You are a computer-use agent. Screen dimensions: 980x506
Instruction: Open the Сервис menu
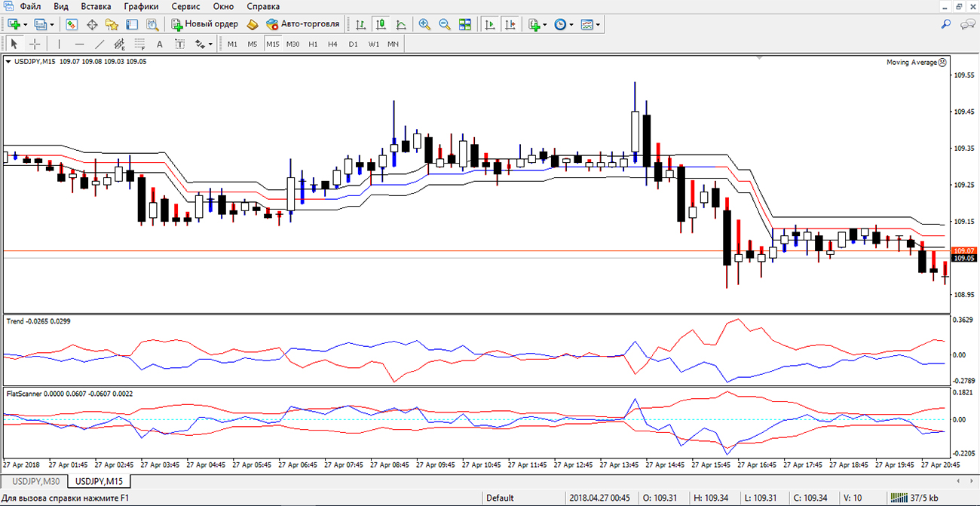[x=185, y=6]
